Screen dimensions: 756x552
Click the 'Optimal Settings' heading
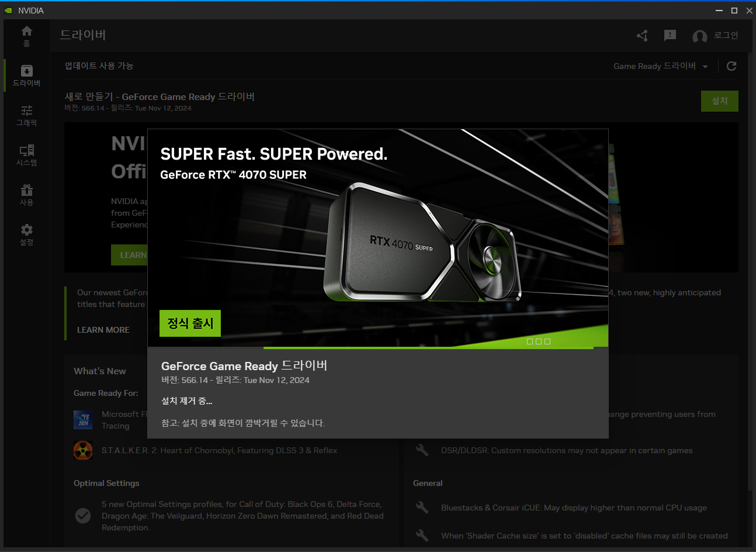click(106, 483)
